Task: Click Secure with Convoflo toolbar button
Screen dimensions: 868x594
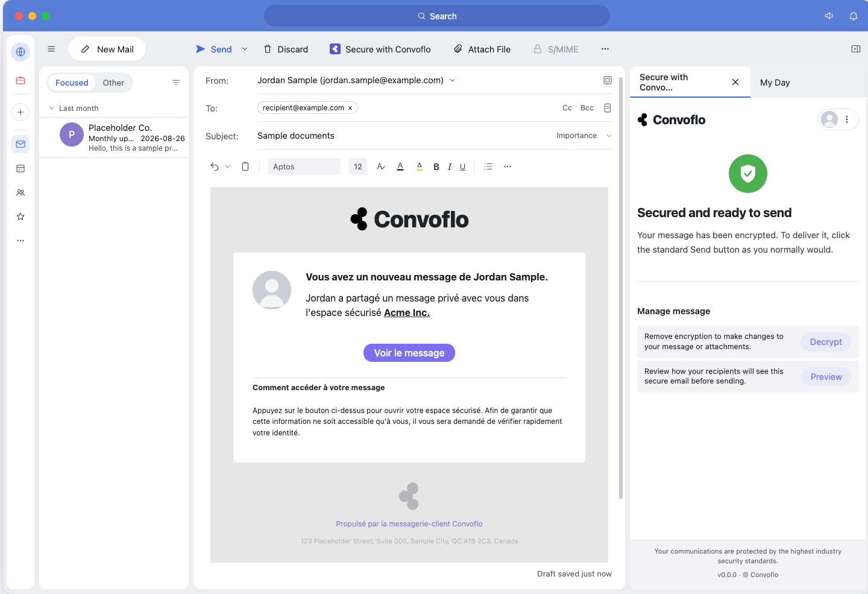Action: coord(380,49)
